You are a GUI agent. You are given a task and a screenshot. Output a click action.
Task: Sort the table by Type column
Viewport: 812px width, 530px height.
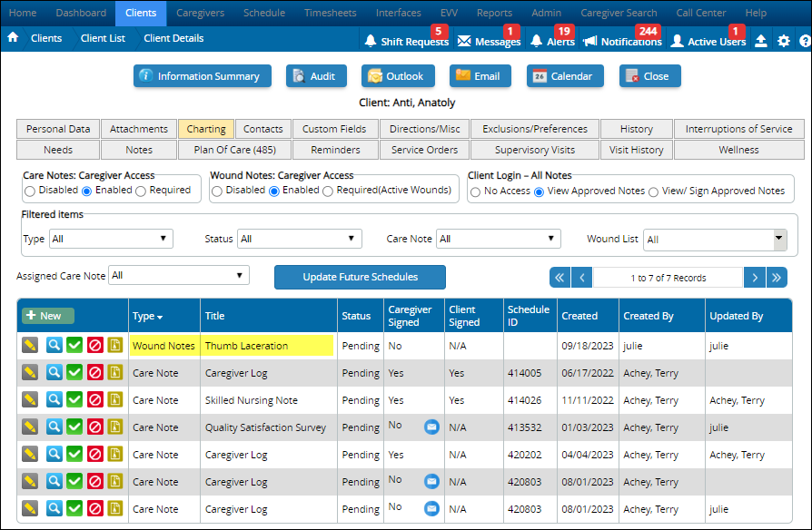(x=147, y=316)
